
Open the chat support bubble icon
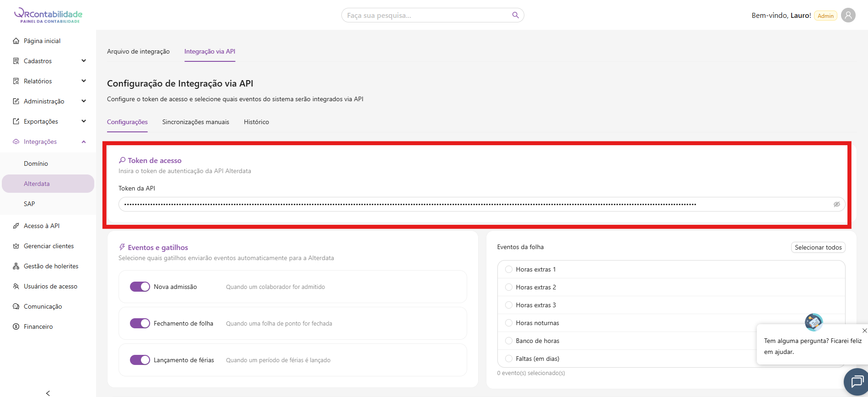[x=856, y=381]
